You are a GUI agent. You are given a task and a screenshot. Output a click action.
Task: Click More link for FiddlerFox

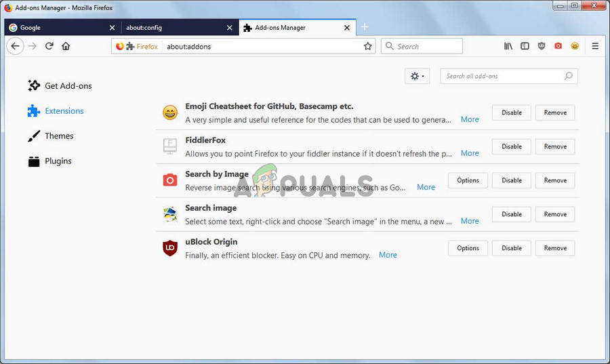(470, 153)
